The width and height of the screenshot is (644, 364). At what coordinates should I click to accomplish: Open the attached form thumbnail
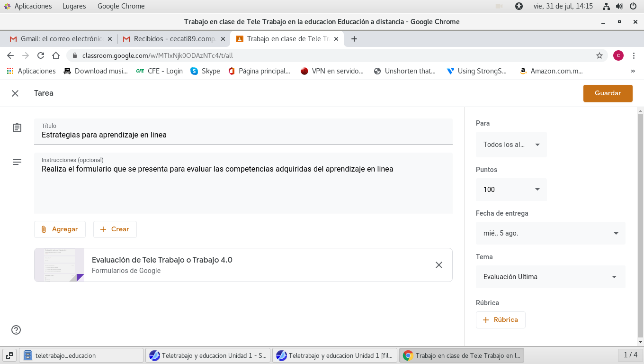pos(59,265)
